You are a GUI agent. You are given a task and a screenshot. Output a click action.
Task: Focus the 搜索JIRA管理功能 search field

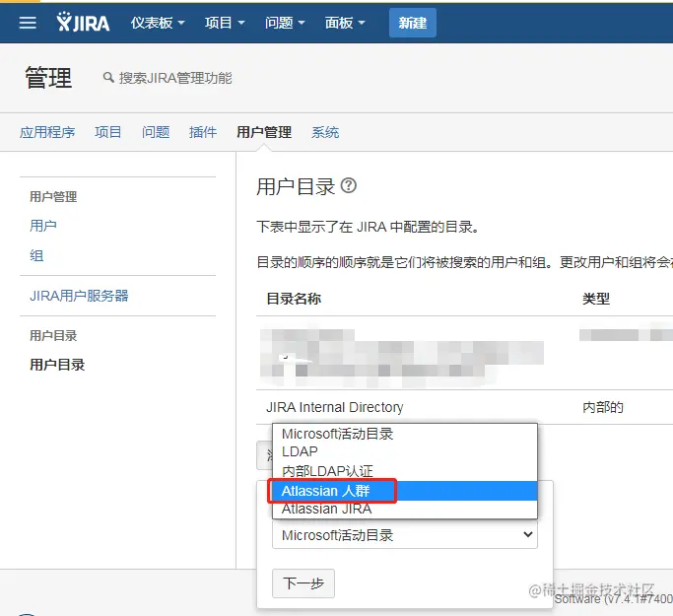tap(175, 78)
